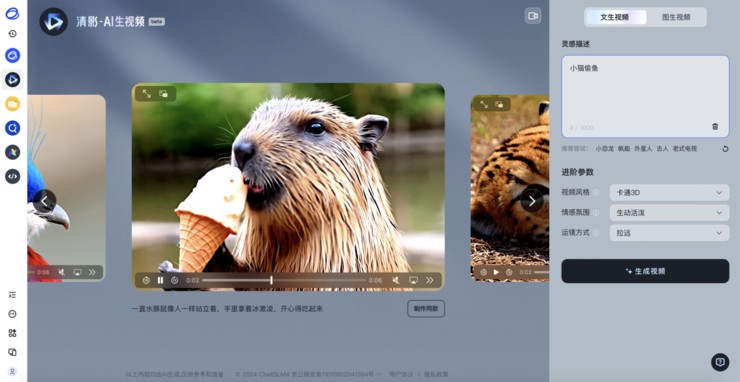Expand capybara video to fullscreen

pos(147,94)
